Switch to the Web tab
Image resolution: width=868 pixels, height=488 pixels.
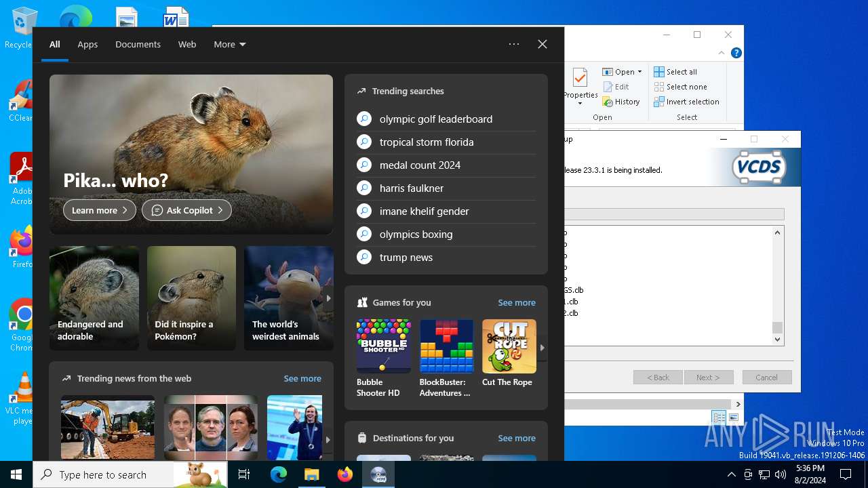click(187, 44)
